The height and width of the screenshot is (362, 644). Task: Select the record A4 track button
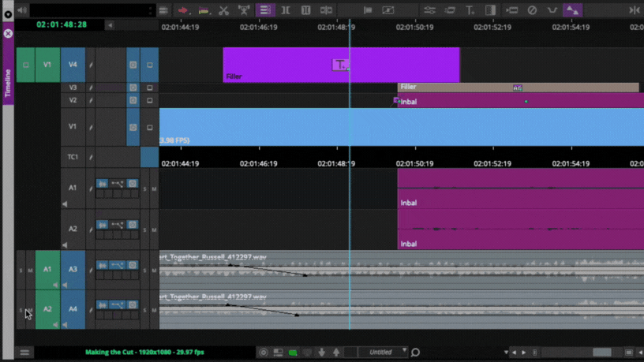[73, 309]
